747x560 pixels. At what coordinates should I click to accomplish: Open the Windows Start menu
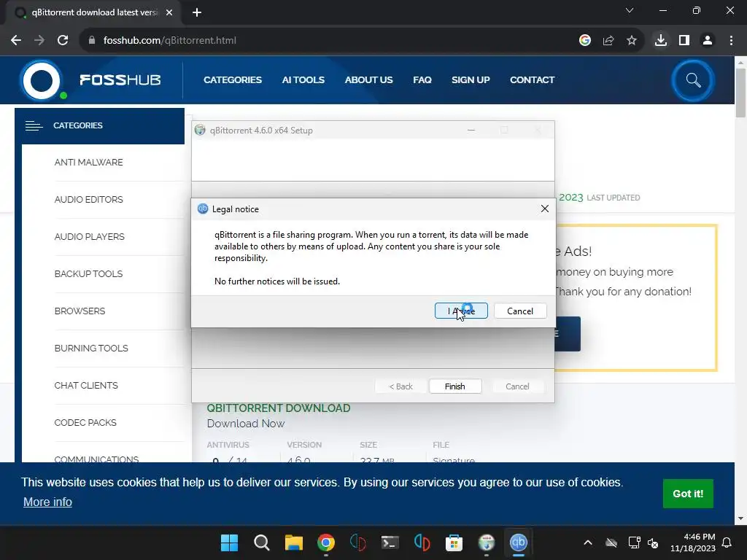[229, 542]
